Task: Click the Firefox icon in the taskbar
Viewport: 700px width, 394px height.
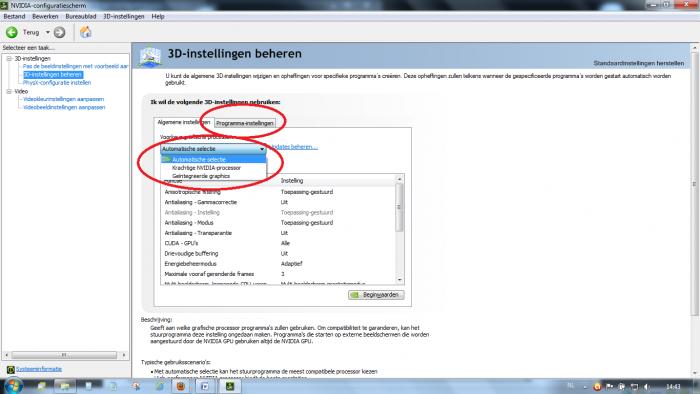Action: (x=181, y=386)
